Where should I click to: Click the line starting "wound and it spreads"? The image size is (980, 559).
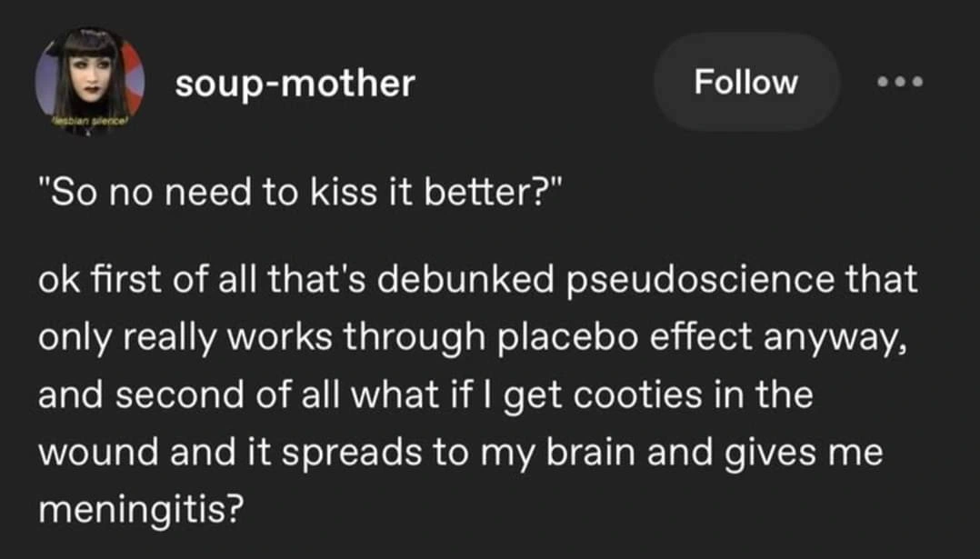click(x=460, y=454)
